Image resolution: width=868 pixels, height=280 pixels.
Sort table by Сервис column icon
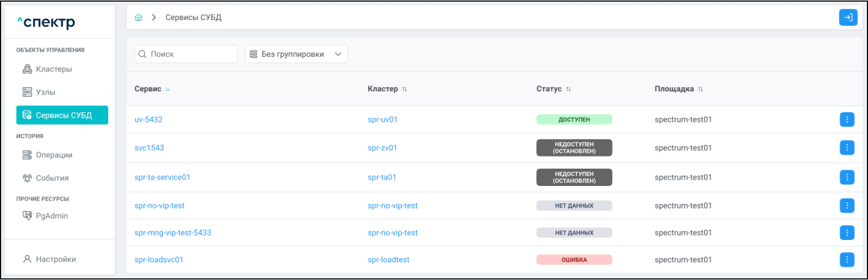168,89
